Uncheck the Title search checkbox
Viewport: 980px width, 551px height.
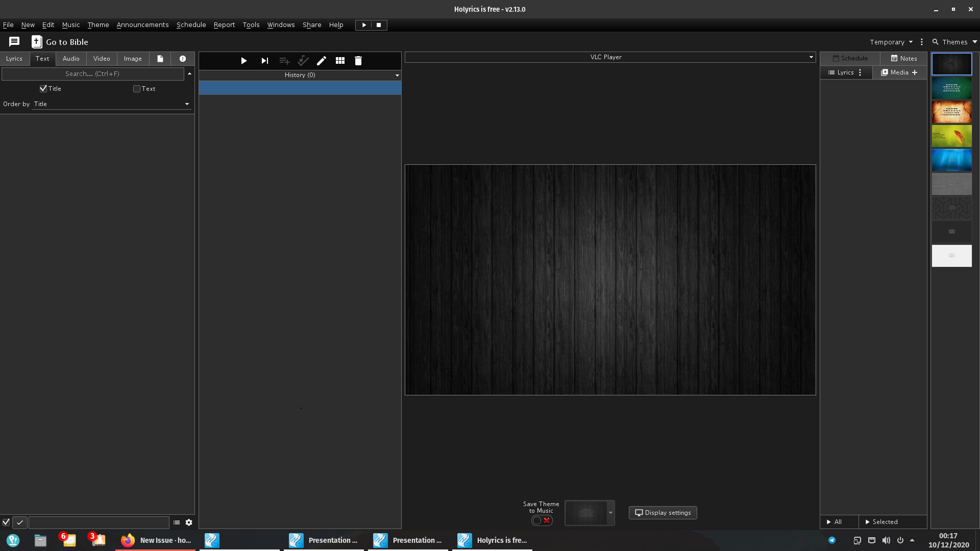(x=43, y=88)
